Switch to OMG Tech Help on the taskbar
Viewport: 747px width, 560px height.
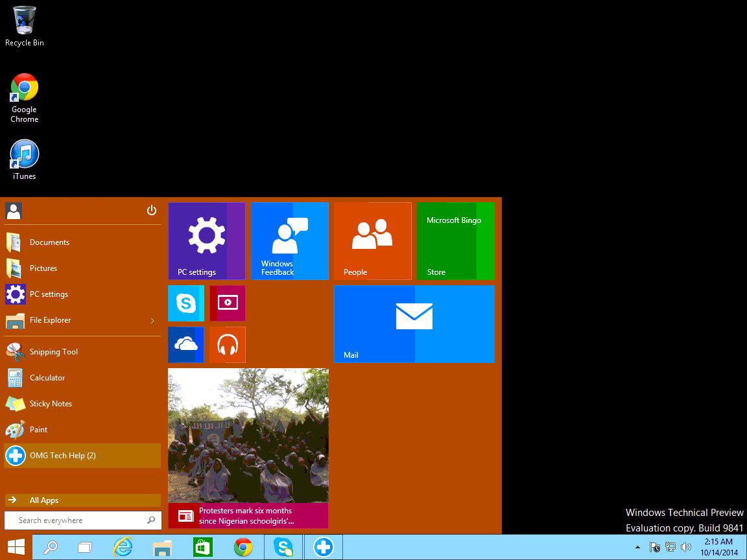point(324,548)
